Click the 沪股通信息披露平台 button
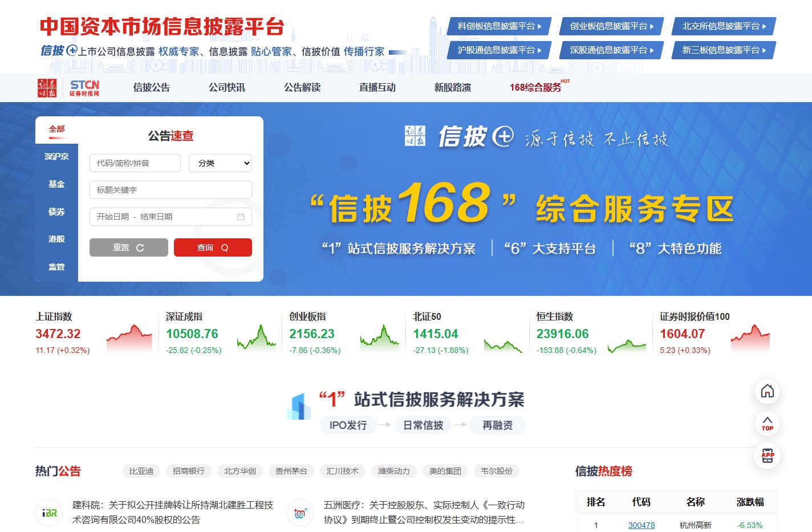 coord(500,50)
